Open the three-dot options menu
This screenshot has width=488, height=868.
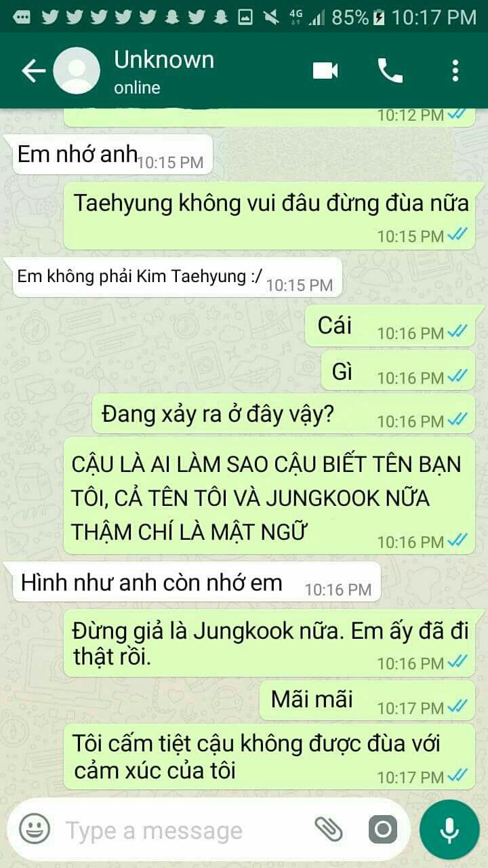[455, 71]
